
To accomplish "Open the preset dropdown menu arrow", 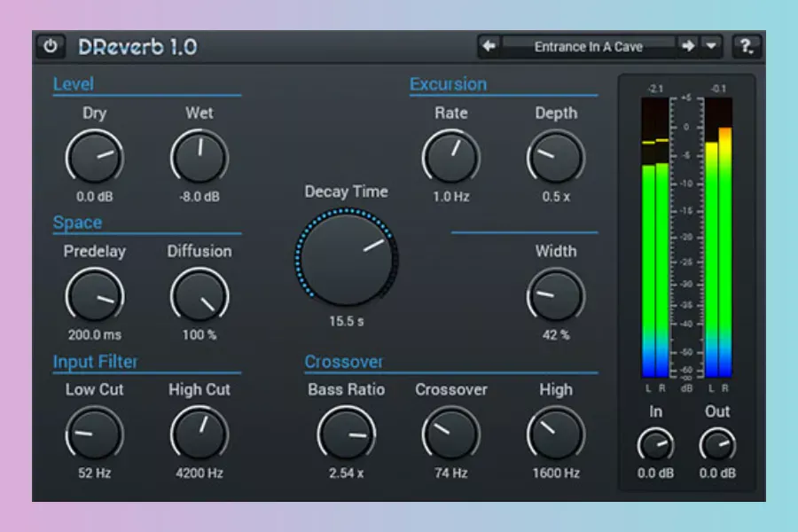I will (711, 47).
